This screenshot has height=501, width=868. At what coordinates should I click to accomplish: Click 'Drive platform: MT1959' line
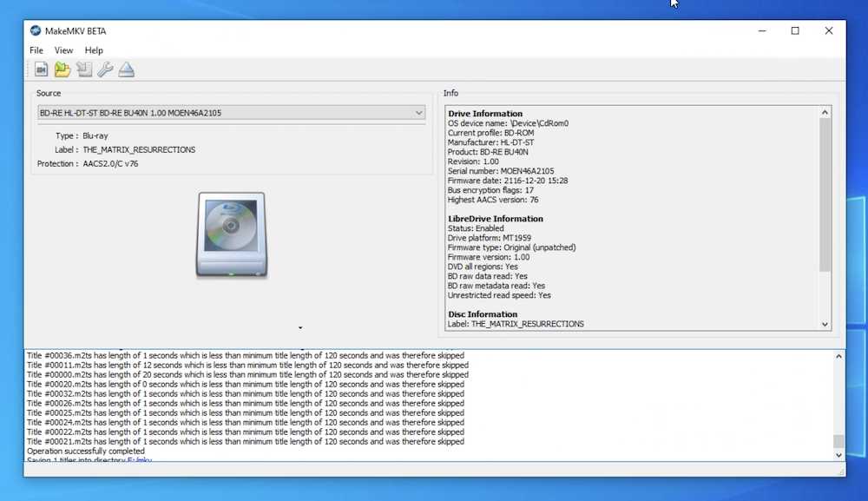click(490, 238)
